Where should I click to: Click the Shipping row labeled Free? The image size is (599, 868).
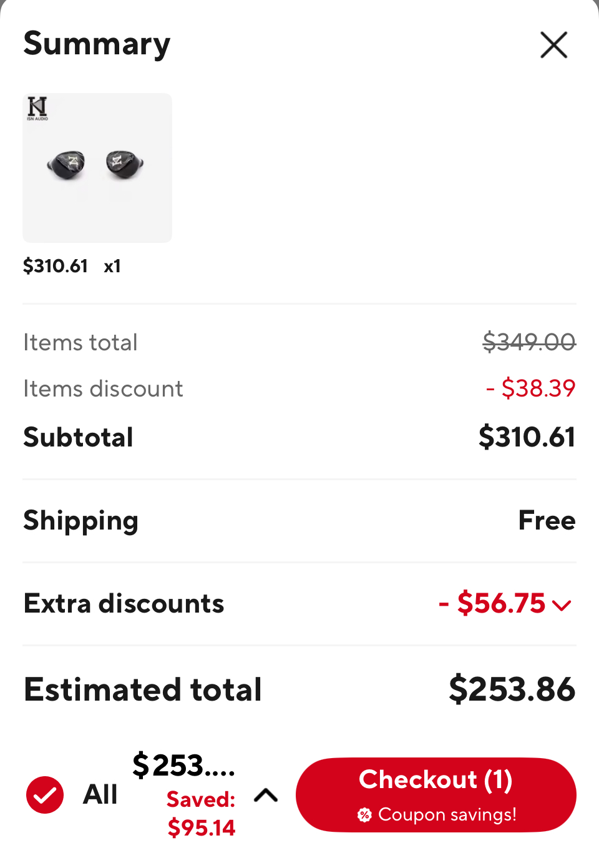[x=547, y=520]
